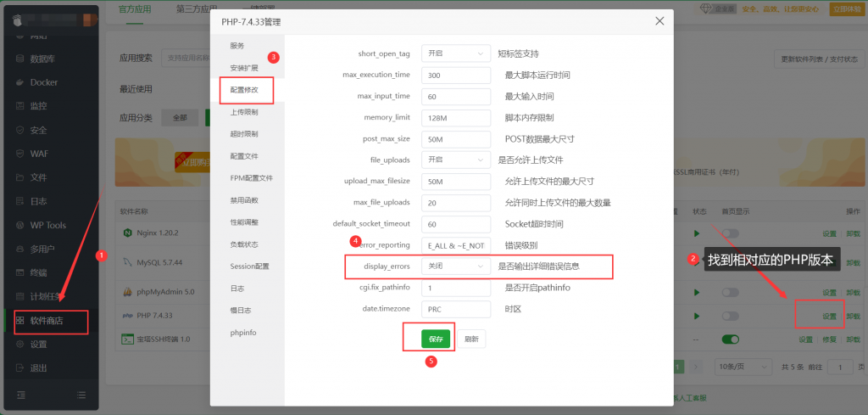This screenshot has width=868, height=415.
Task: Turn off 首页显示 switch for 宝塔SSH终端
Action: pos(730,339)
